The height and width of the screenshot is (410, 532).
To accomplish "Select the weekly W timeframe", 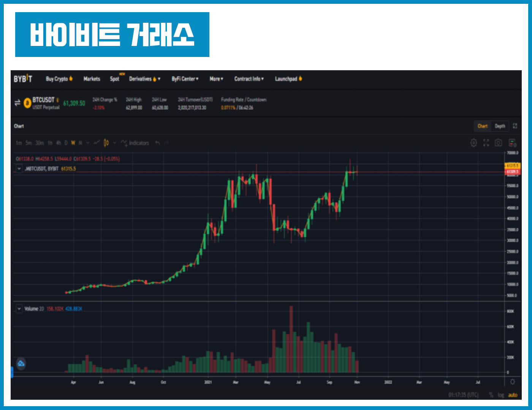I will pos(73,143).
